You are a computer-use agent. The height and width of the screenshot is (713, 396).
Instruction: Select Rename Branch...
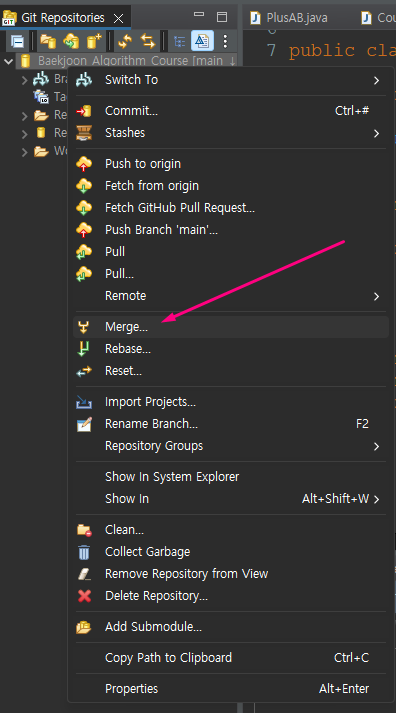point(231,424)
